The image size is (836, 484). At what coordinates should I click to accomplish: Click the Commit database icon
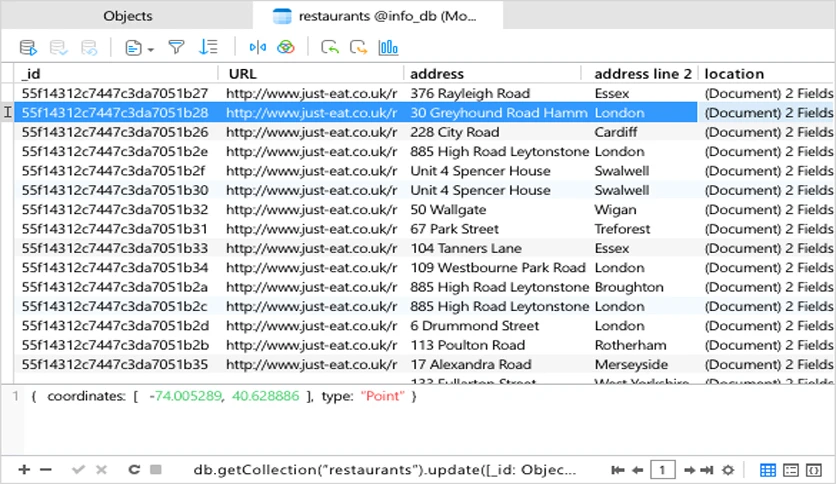click(58, 48)
